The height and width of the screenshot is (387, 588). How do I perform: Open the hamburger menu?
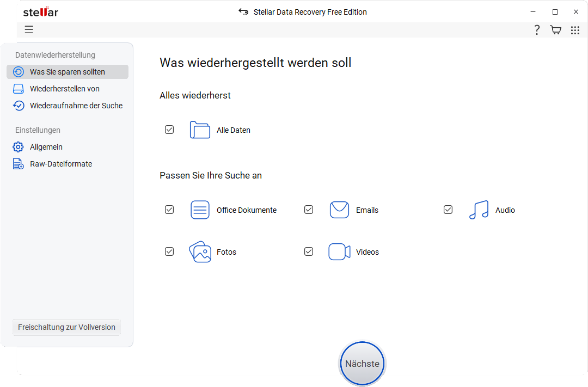click(29, 29)
